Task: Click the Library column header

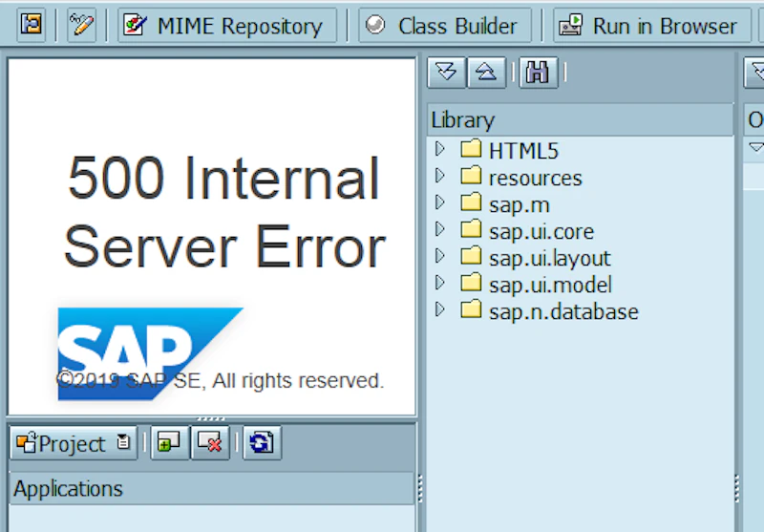Action: 580,119
